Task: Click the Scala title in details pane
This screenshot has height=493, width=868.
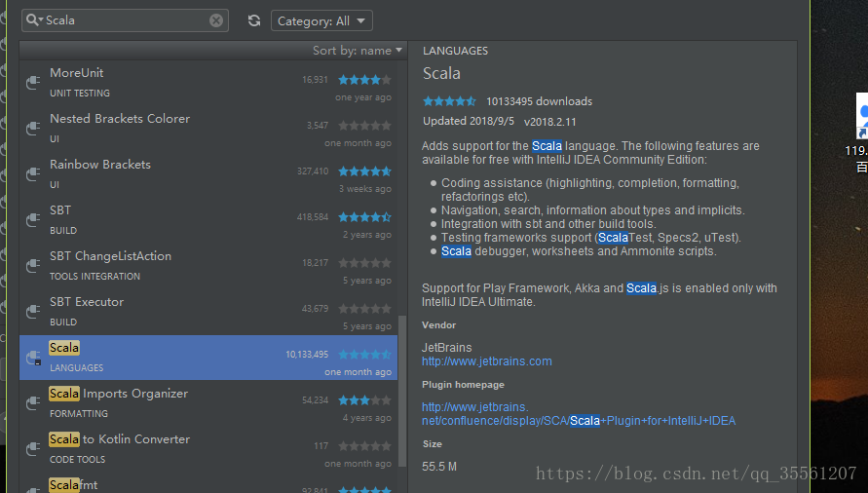Action: coord(441,74)
